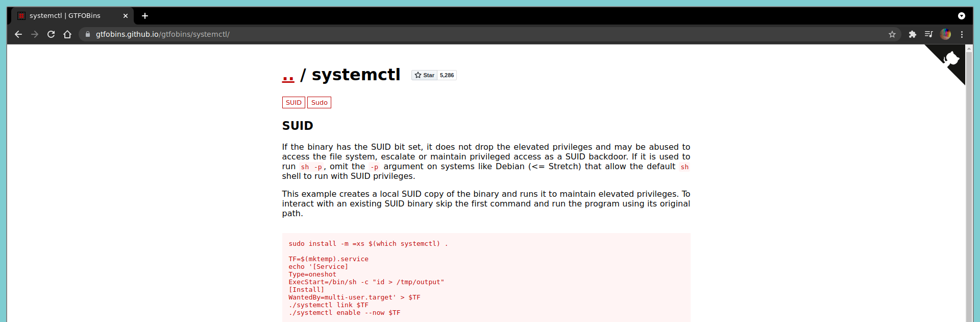The height and width of the screenshot is (322, 980).
Task: Click the systemctl page title
Action: pos(356,75)
